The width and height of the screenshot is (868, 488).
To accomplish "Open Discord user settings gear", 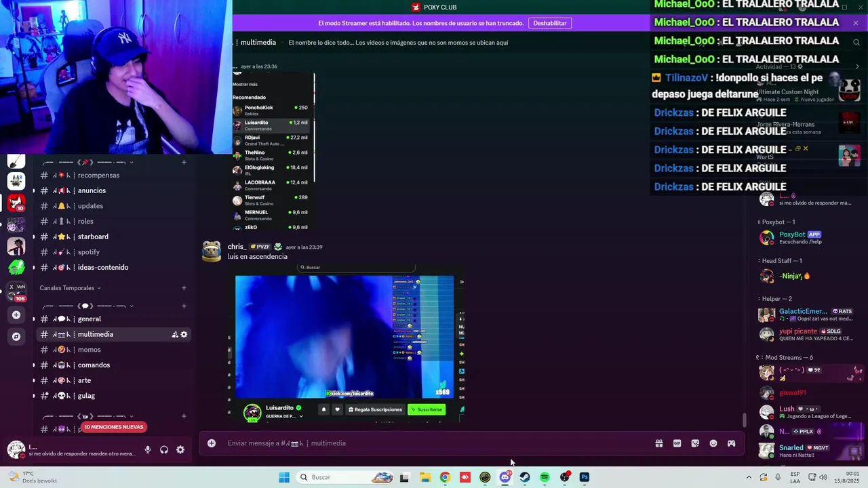I will point(180,449).
